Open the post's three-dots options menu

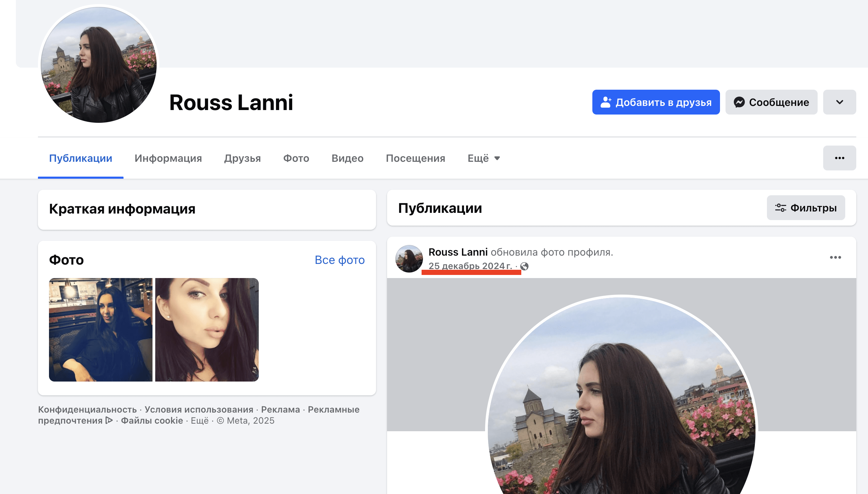pos(835,257)
